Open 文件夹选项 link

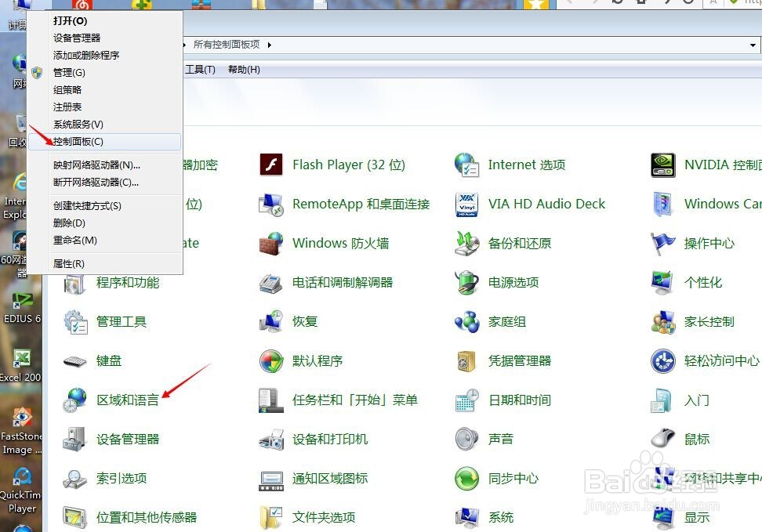pyautogui.click(x=324, y=518)
